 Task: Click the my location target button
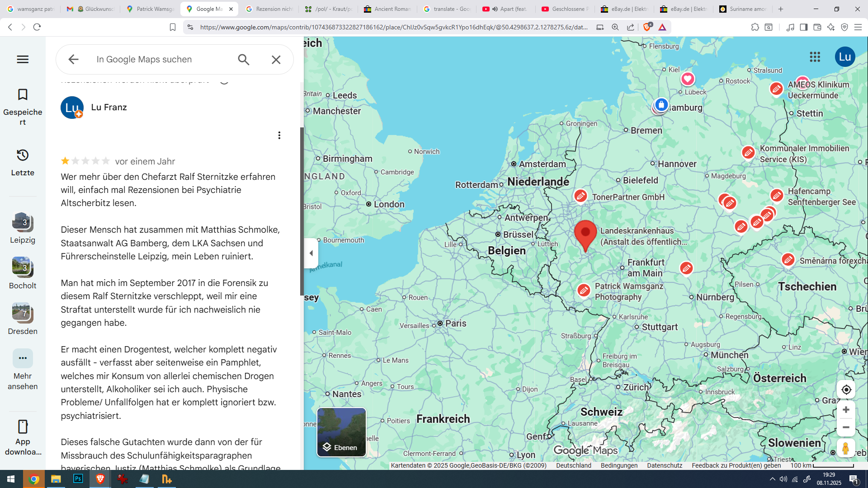click(846, 389)
